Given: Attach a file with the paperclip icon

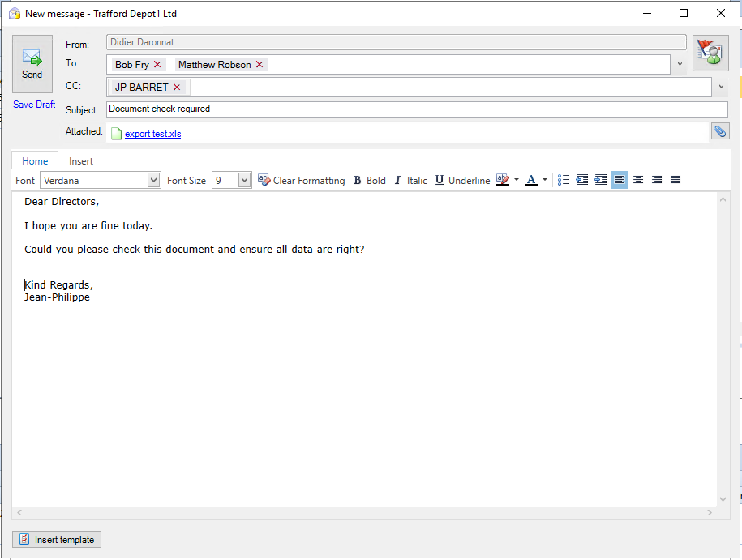Looking at the screenshot, I should pos(720,131).
